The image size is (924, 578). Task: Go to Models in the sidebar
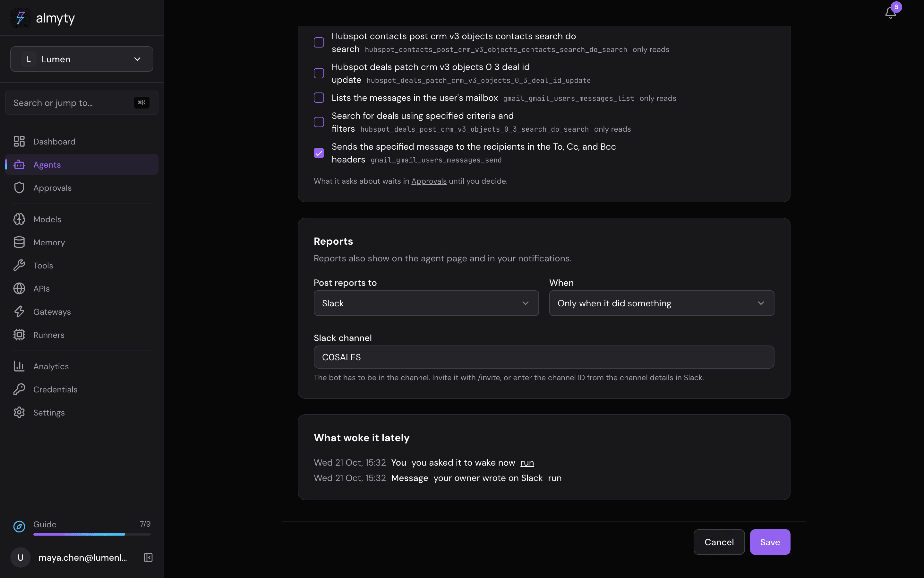click(82, 219)
